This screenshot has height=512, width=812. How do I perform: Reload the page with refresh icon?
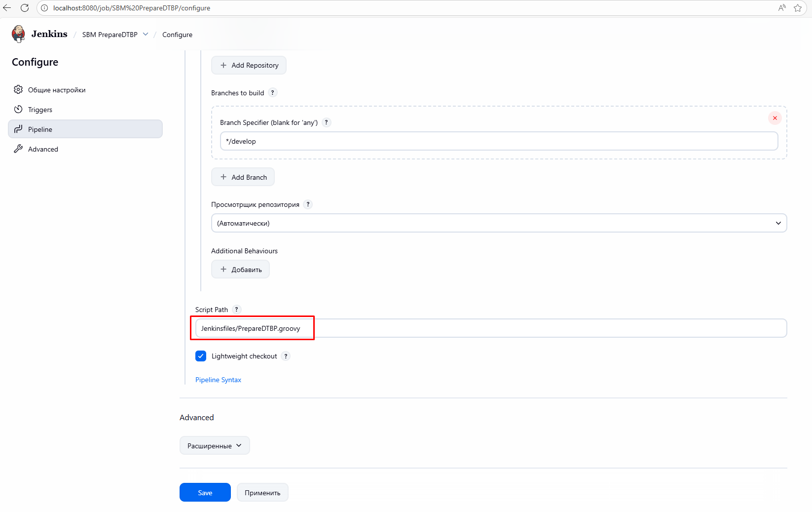(25, 8)
